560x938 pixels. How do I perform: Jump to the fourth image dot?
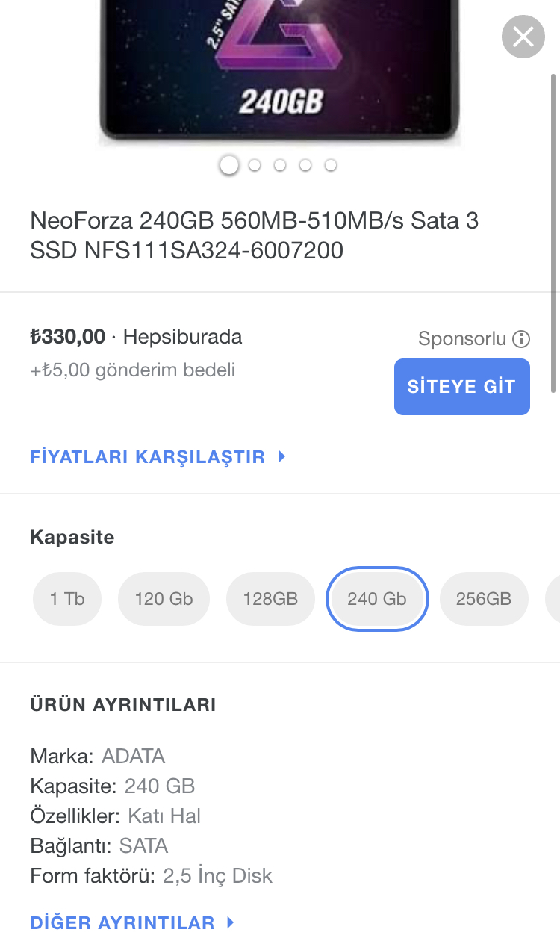pos(305,165)
